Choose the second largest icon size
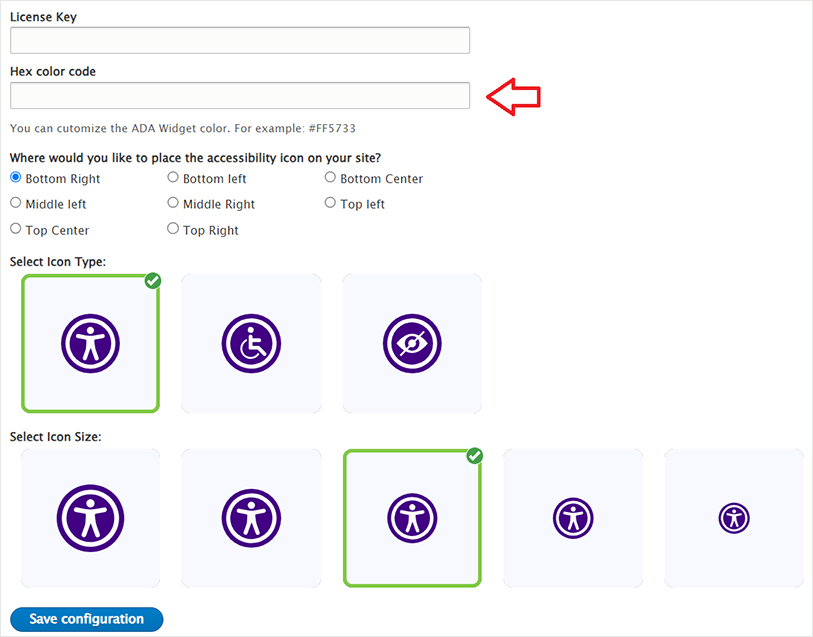The image size is (813, 637). pos(251,518)
